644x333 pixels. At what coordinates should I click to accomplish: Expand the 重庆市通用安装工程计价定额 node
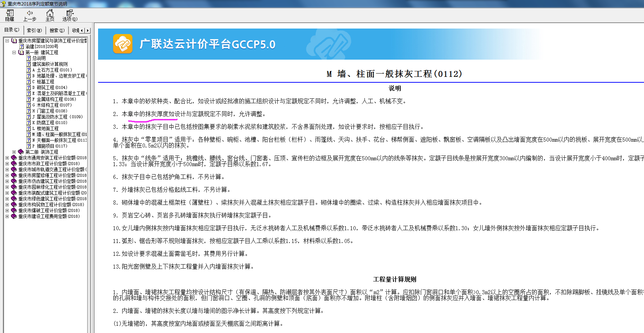[7, 158]
